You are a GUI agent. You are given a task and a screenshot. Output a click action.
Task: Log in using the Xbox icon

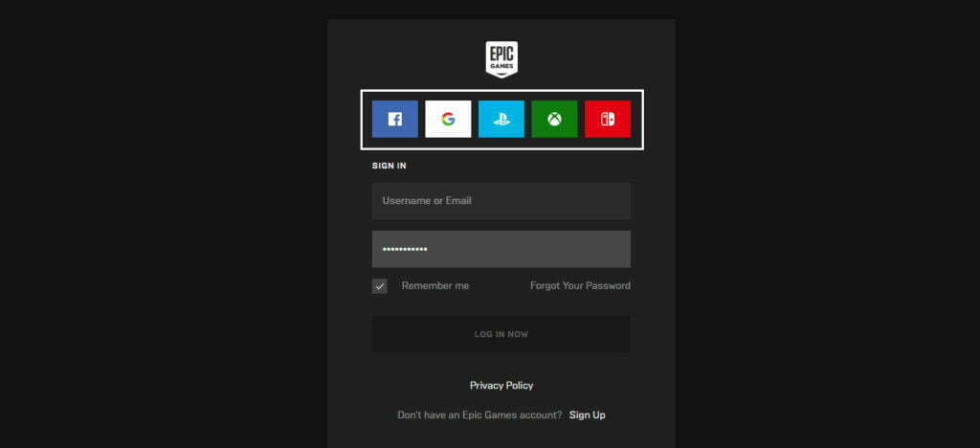pos(554,120)
